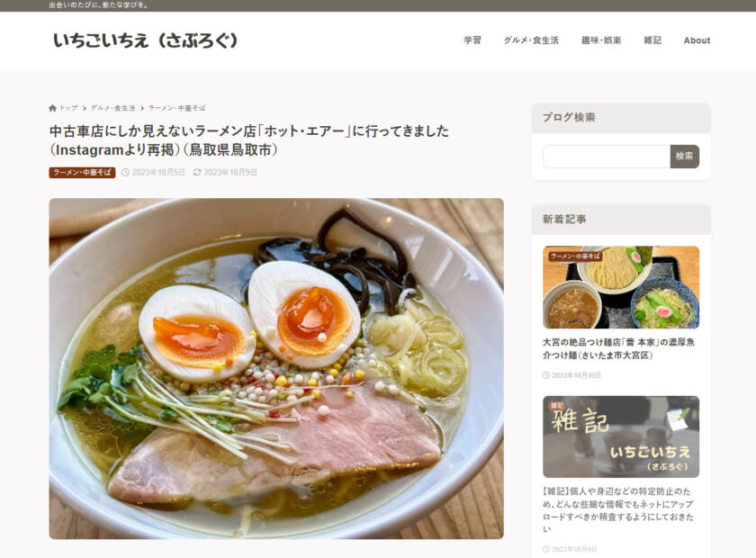This screenshot has height=558, width=756.
Task: Select 趣味・娯楽 in the top navigation
Action: tap(601, 40)
